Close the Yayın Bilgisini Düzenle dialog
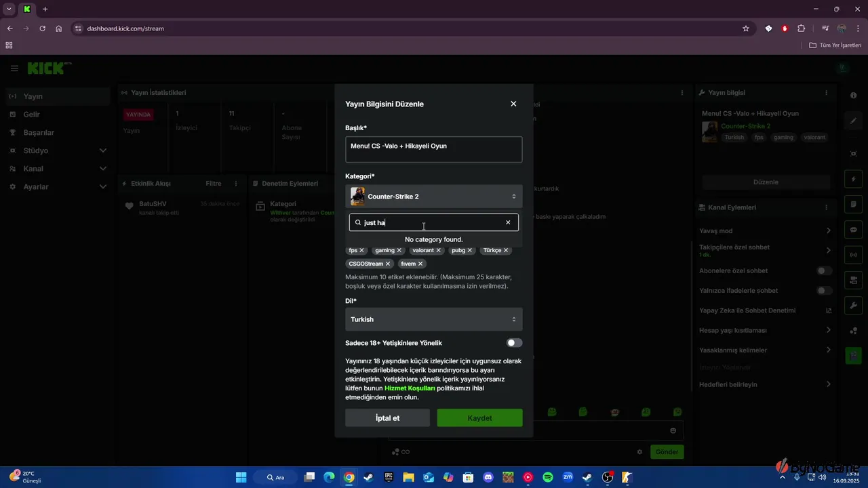This screenshot has height=488, width=868. (x=513, y=104)
